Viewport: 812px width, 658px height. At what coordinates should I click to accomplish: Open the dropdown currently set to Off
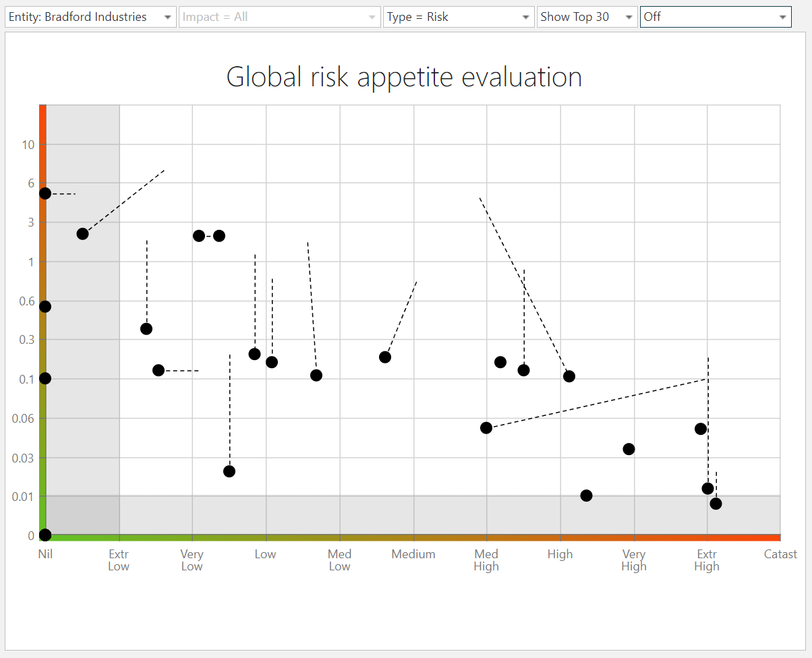pyautogui.click(x=716, y=17)
